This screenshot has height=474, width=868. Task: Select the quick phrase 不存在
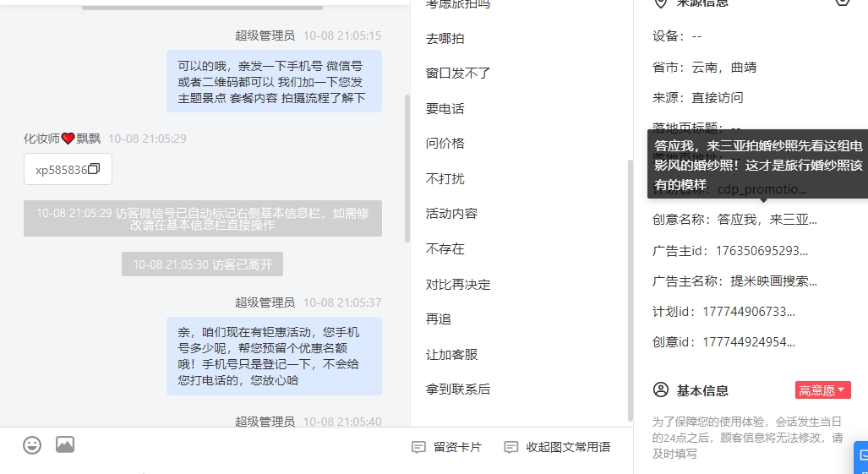coord(445,249)
